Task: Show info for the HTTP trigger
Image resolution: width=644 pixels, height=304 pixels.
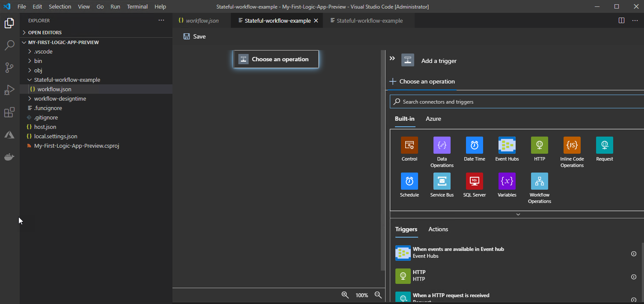Action: click(x=634, y=277)
